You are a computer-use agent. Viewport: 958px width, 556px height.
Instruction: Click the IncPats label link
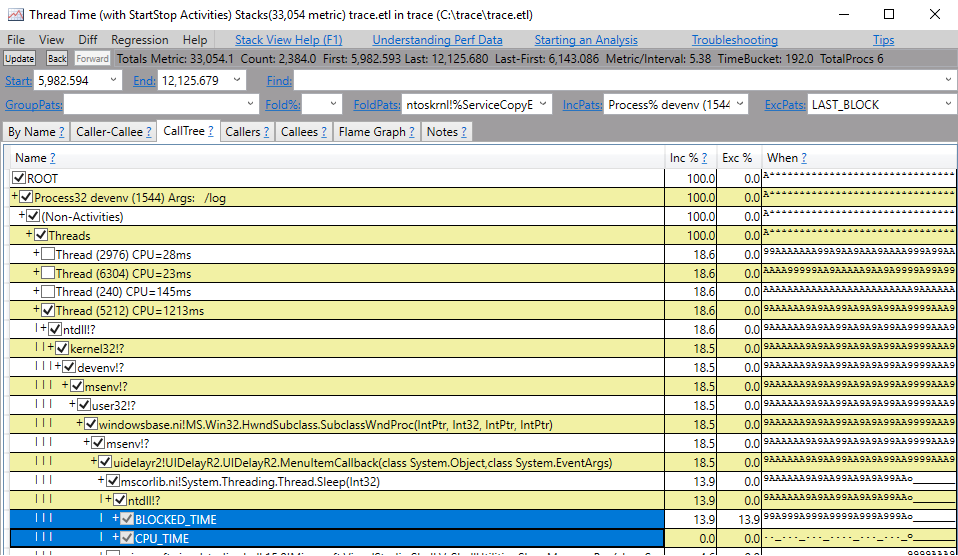tap(582, 104)
